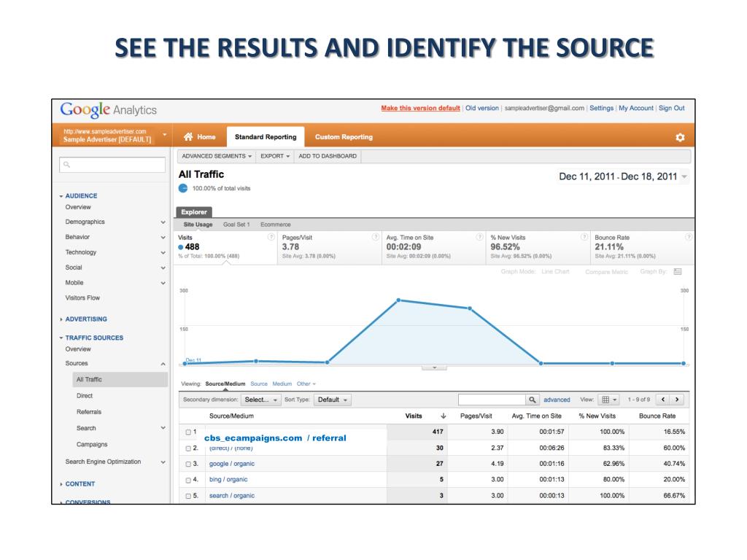Image resolution: width=747 pixels, height=560 pixels.
Task: Click the advanced filter link
Action: (x=557, y=400)
